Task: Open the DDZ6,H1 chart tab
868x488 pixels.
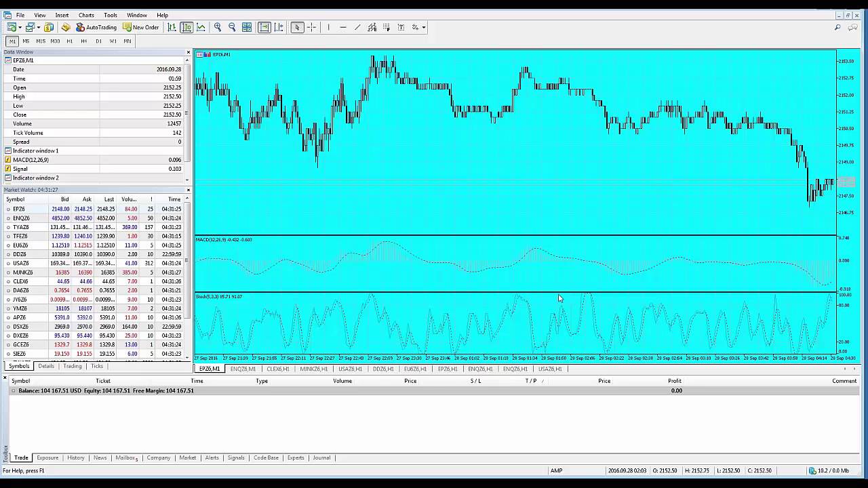Action: [x=383, y=369]
